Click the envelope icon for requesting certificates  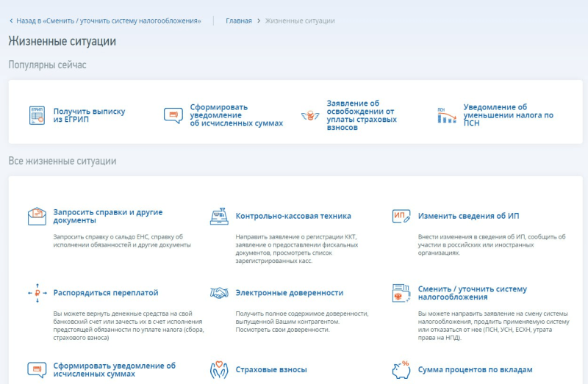[x=37, y=216]
